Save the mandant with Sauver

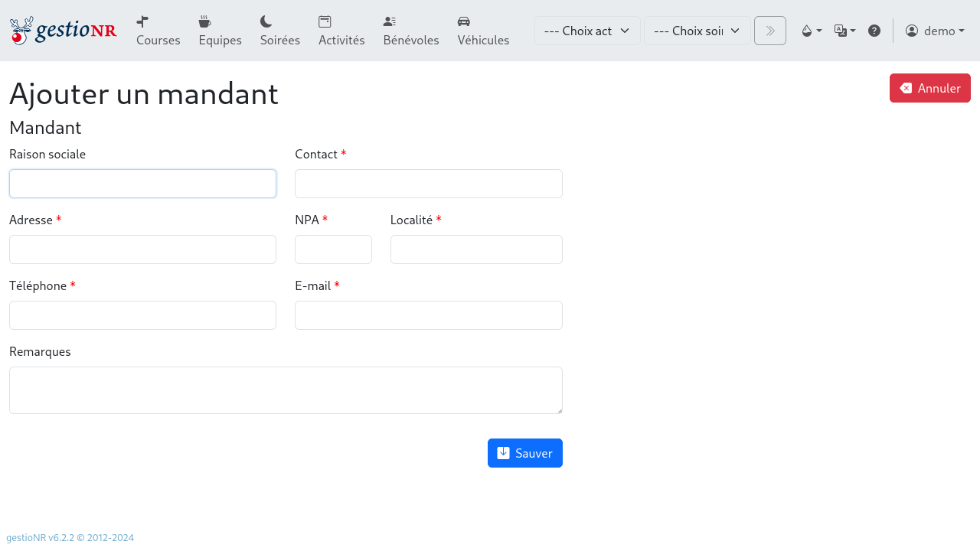click(524, 453)
